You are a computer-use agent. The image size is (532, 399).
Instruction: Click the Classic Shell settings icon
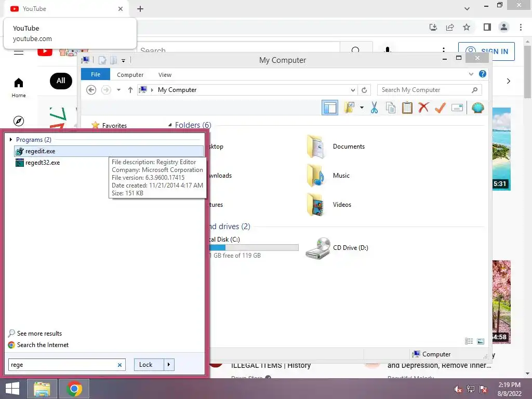pos(478,108)
